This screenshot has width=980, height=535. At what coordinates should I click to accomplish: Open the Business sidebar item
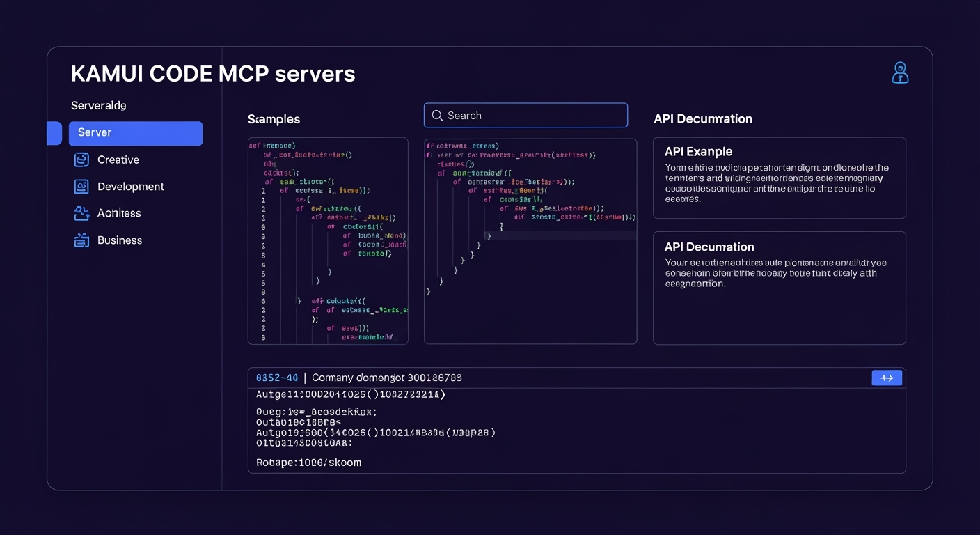(108, 240)
